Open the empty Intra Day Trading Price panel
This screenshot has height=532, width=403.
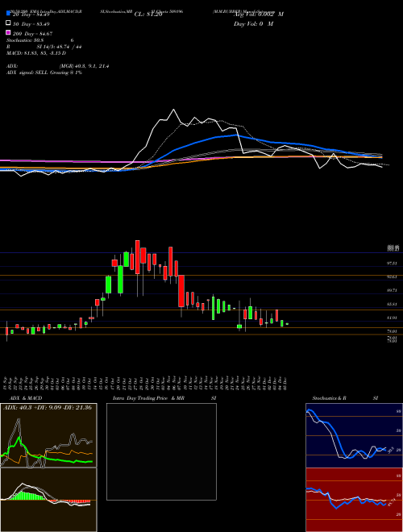161,451
